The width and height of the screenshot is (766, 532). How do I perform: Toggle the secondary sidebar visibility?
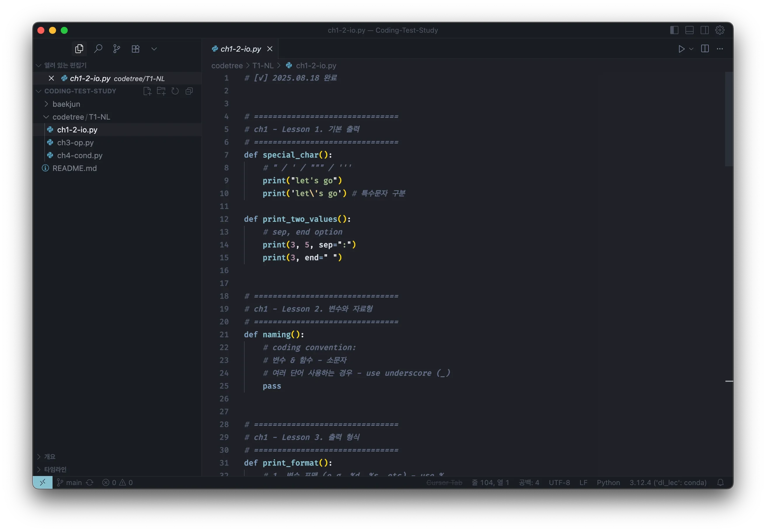tap(704, 30)
